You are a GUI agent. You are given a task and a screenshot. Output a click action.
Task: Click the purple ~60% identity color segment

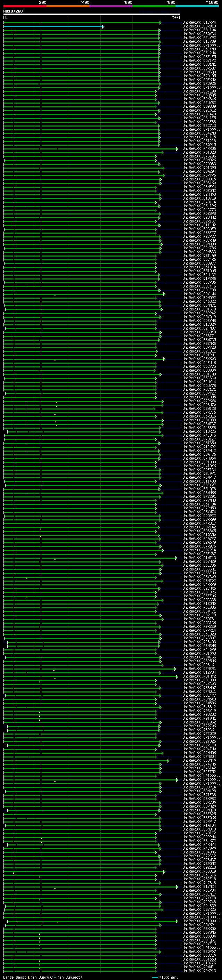coord(111,6)
